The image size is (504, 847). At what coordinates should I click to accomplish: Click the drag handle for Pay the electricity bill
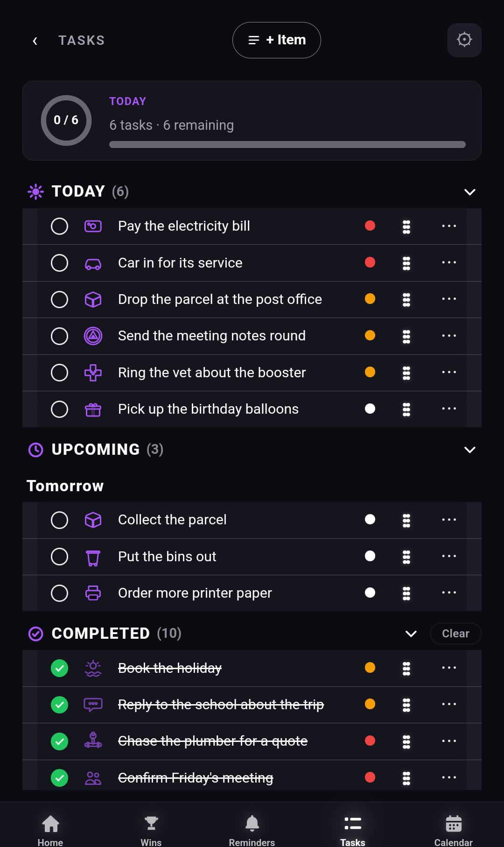406,226
